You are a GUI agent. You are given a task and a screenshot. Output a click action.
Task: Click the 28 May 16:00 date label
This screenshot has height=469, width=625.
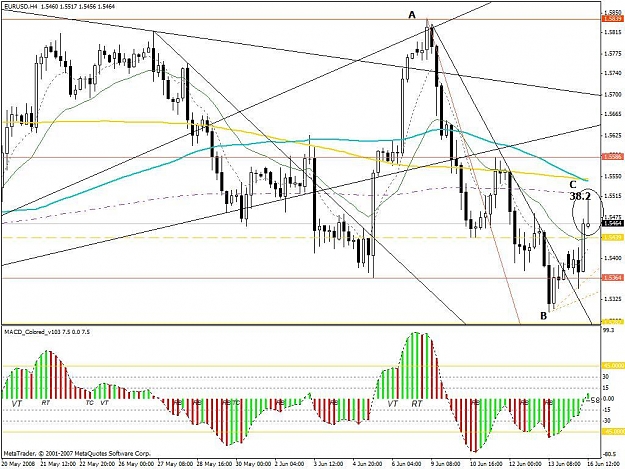coord(214,464)
